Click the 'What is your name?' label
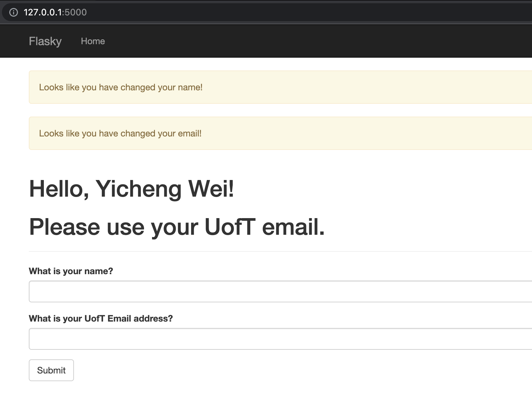Image resolution: width=532 pixels, height=401 pixels. click(71, 271)
